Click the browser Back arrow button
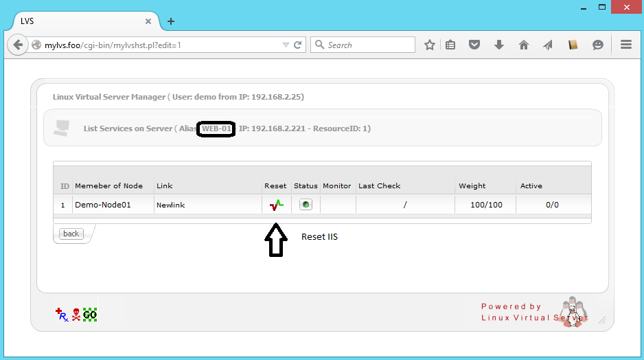Viewport: 644px width, 360px height. point(17,45)
